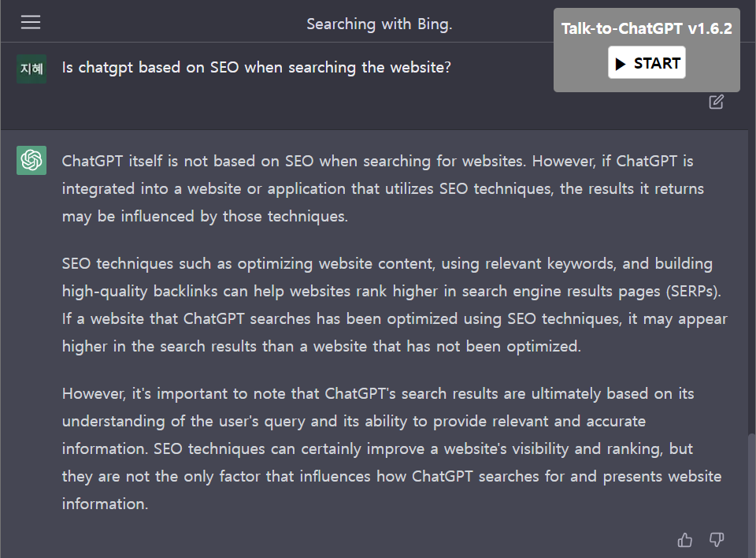Open the hamburger sidebar menu
This screenshot has width=756, height=558.
click(x=31, y=22)
